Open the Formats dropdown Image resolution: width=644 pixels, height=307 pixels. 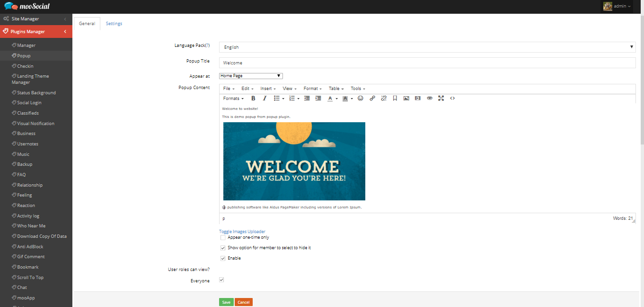tap(233, 99)
